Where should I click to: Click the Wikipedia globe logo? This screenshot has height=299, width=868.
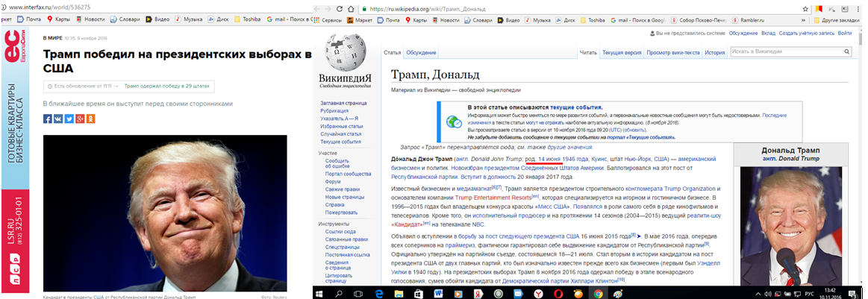[345, 51]
